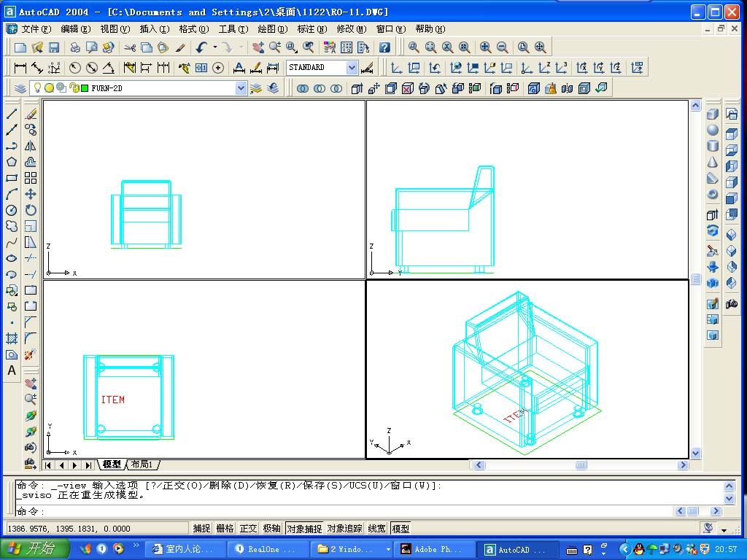Toggle 线宽 lineweight display
The width and height of the screenshot is (747, 560).
click(x=376, y=529)
